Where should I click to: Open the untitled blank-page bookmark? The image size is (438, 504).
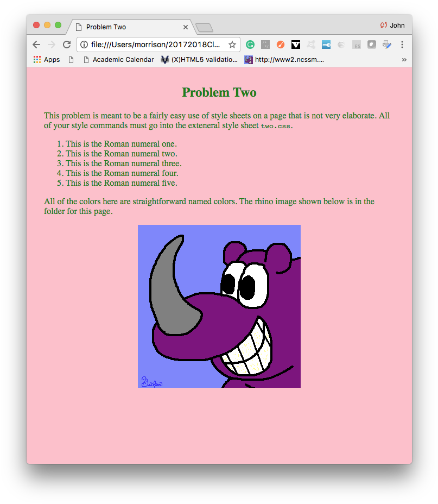tap(71, 59)
